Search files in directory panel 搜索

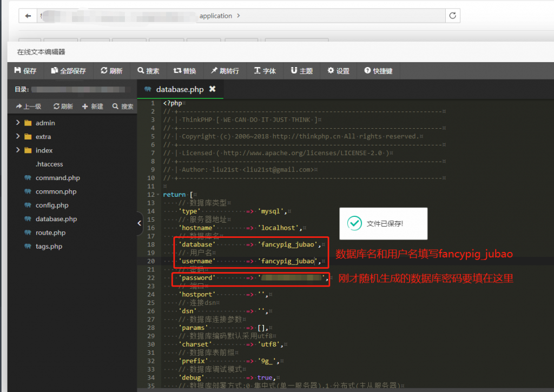click(123, 107)
